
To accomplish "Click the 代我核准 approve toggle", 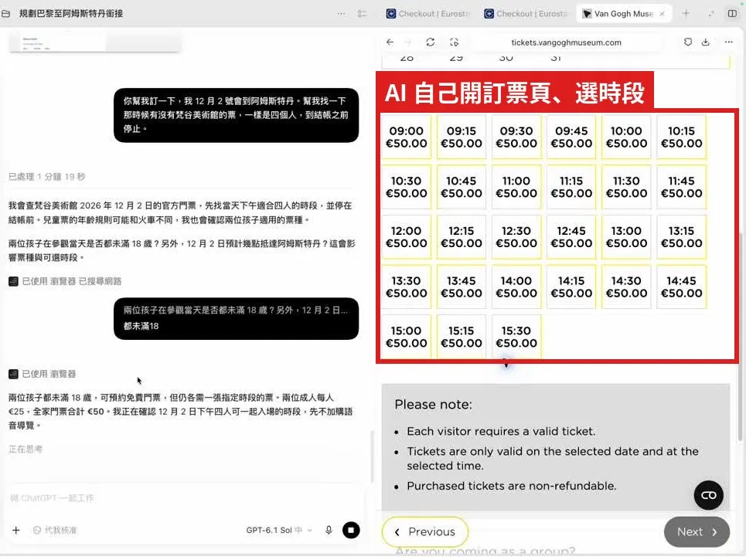I will [x=55, y=530].
